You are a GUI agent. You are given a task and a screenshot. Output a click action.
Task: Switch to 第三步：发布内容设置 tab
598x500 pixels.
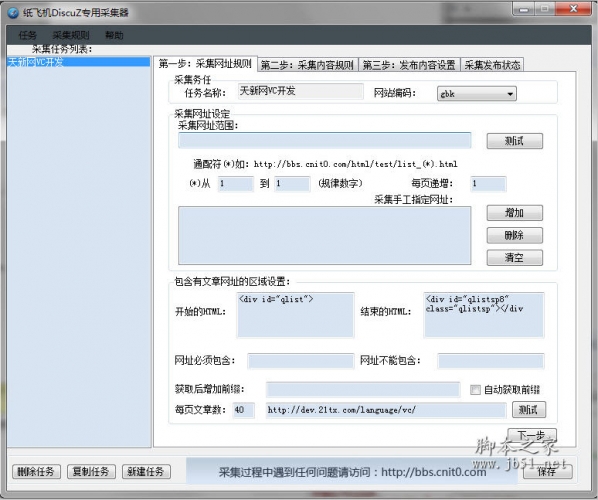pyautogui.click(x=409, y=65)
